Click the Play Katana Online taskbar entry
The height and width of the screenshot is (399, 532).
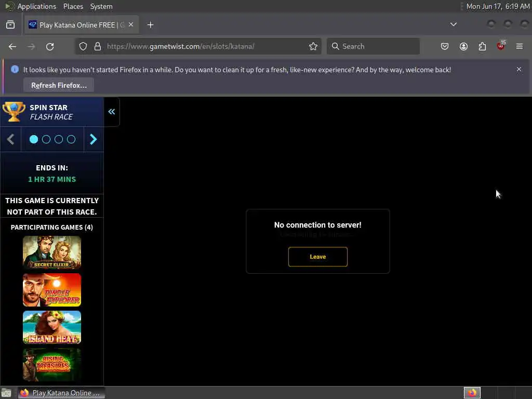click(61, 393)
